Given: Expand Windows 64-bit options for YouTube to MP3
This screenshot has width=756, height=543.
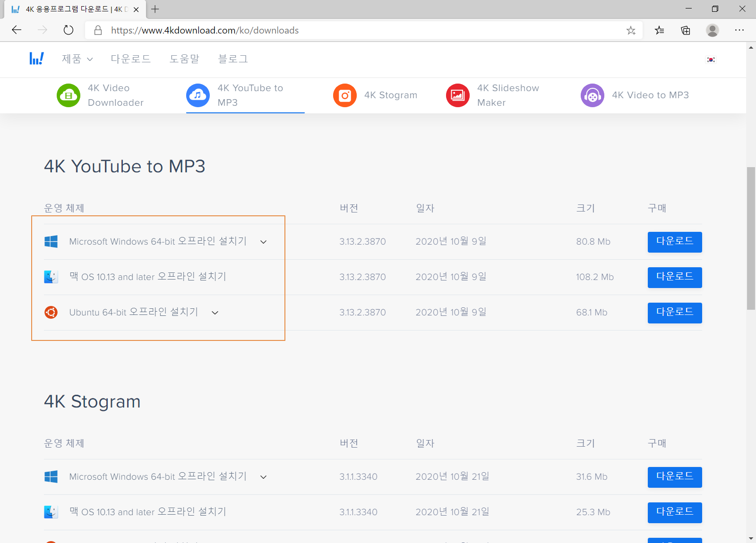Looking at the screenshot, I should pyautogui.click(x=264, y=242).
